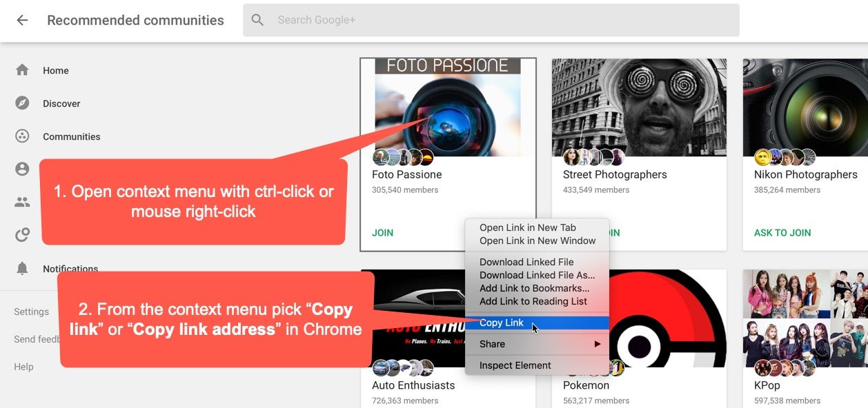Click KPop member avatars
Screen dimensions: 868x408
[785, 368]
